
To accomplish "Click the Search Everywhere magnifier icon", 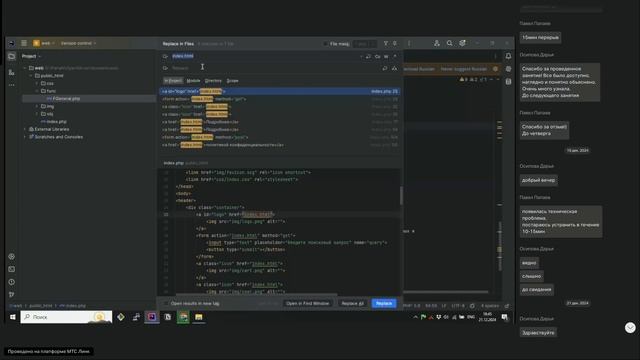I will click(449, 43).
